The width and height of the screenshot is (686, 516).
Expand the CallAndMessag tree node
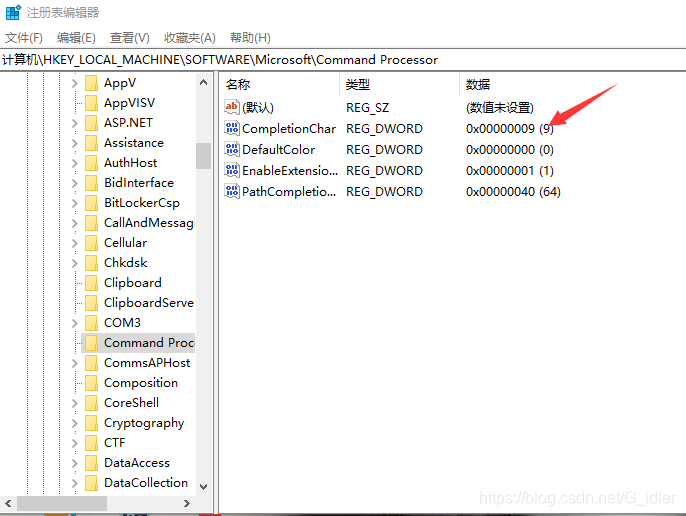click(x=74, y=223)
